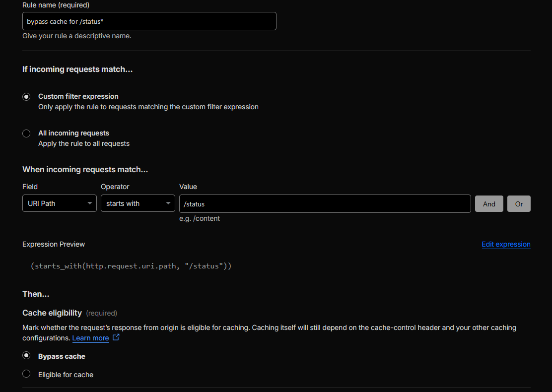This screenshot has height=392, width=552.
Task: Select the All incoming requests option
Action: click(26, 133)
